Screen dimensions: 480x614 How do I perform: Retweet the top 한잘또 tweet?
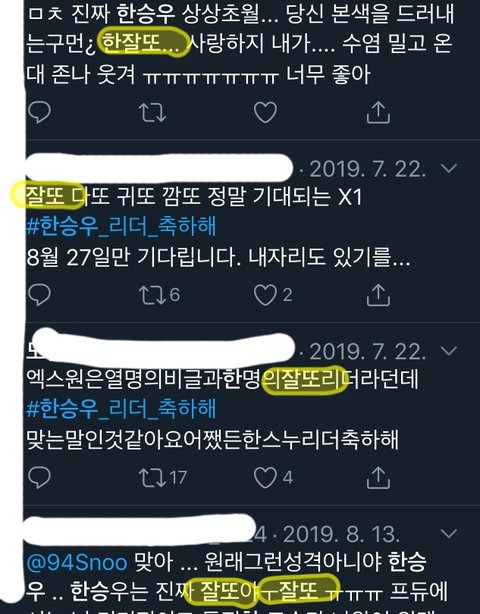153,112
